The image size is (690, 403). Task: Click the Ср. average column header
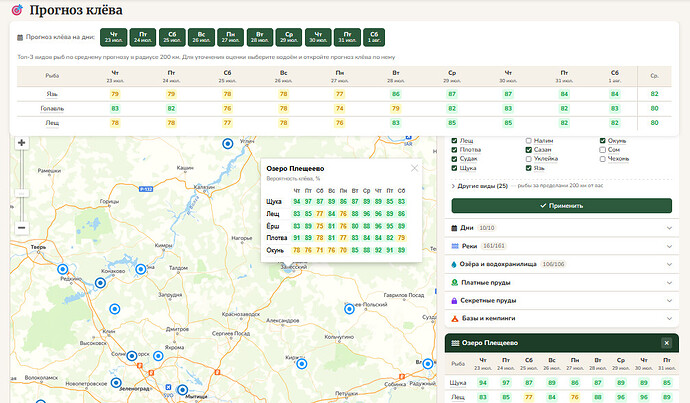click(654, 76)
